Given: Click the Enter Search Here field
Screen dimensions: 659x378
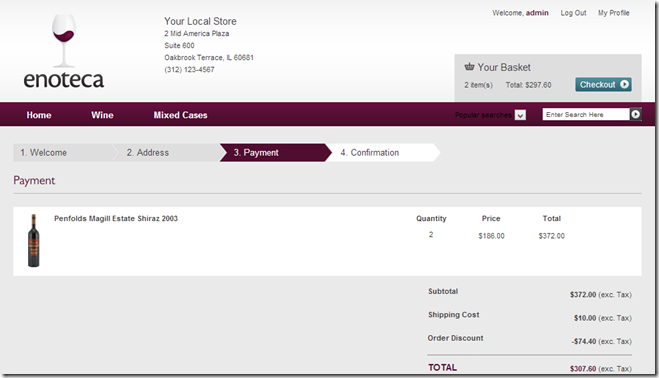Looking at the screenshot, I should coord(586,114).
